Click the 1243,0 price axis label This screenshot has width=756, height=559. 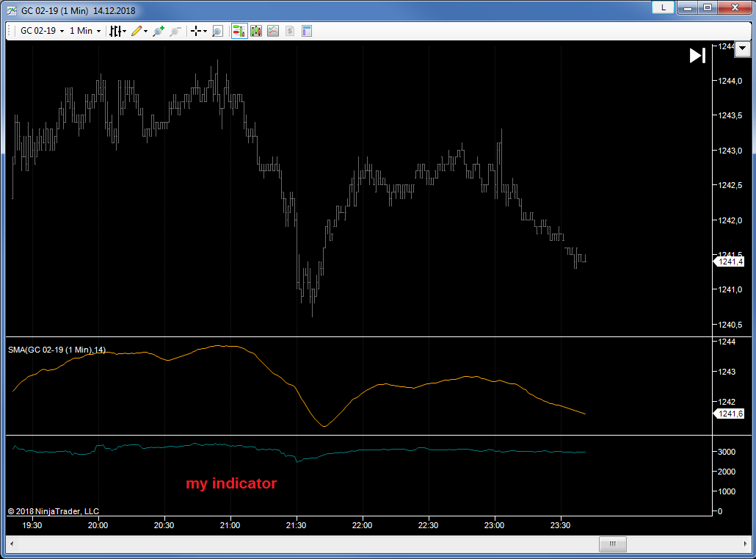[x=730, y=151]
